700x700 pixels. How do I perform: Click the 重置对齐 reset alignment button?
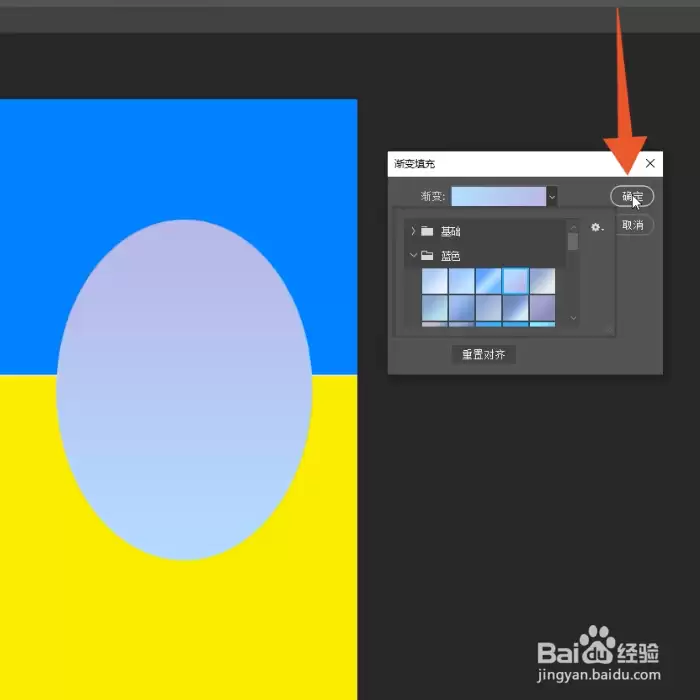click(x=483, y=354)
